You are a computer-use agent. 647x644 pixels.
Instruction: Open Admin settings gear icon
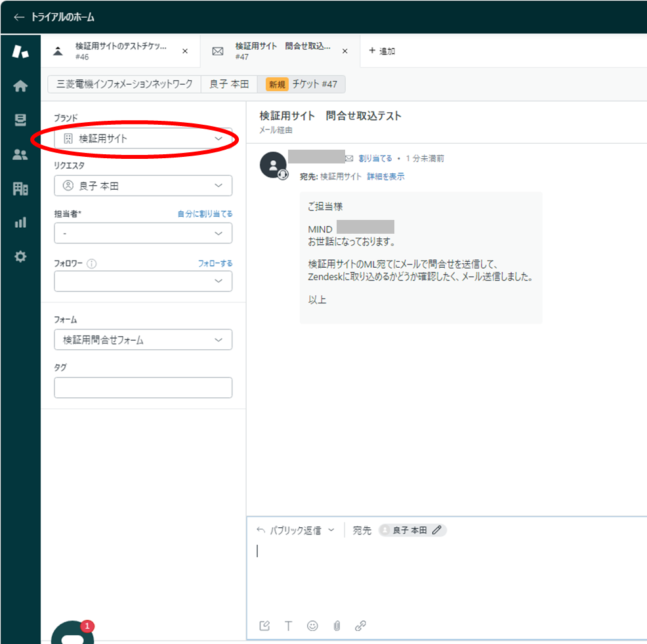tap(20, 257)
